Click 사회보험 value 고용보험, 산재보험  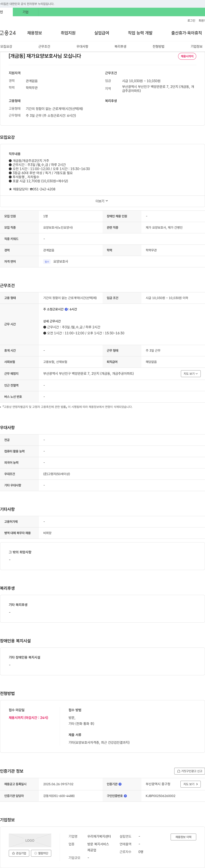click(x=55, y=362)
